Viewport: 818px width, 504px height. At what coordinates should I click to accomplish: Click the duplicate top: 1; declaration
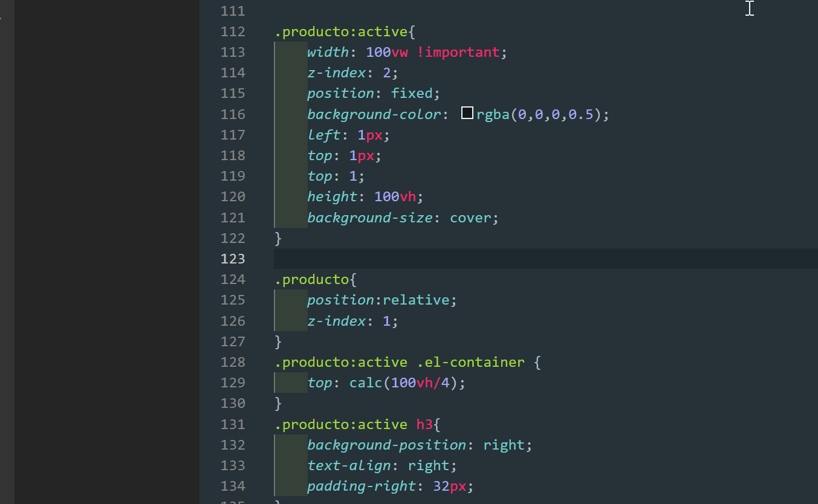(334, 175)
